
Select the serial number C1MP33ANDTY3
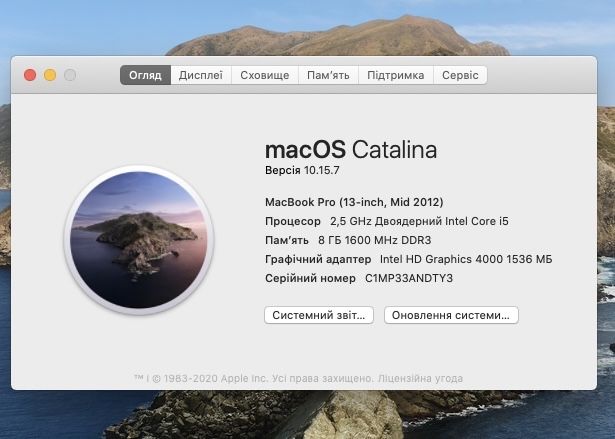[x=409, y=278]
